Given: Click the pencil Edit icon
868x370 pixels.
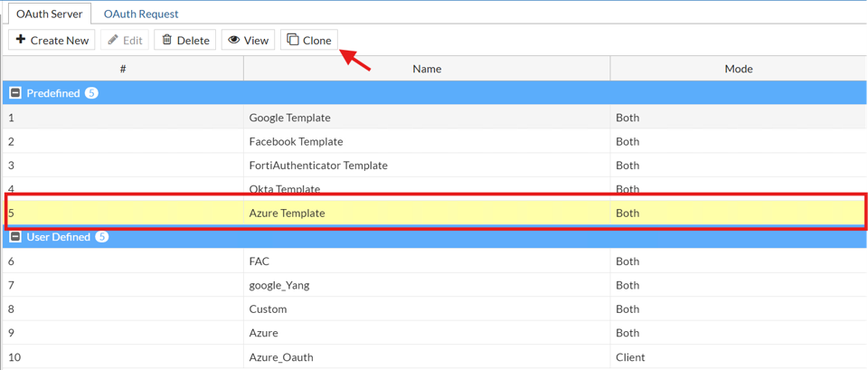Looking at the screenshot, I should coord(113,40).
